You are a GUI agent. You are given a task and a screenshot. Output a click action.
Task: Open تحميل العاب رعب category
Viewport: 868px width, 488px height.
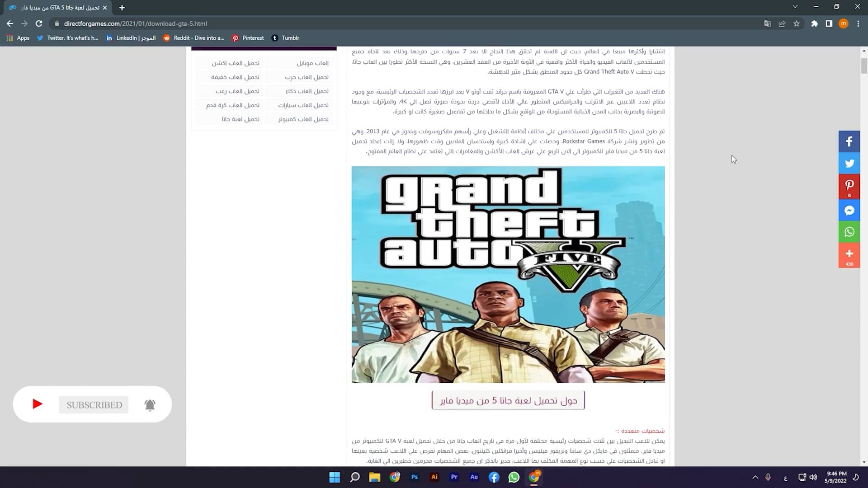pyautogui.click(x=237, y=91)
